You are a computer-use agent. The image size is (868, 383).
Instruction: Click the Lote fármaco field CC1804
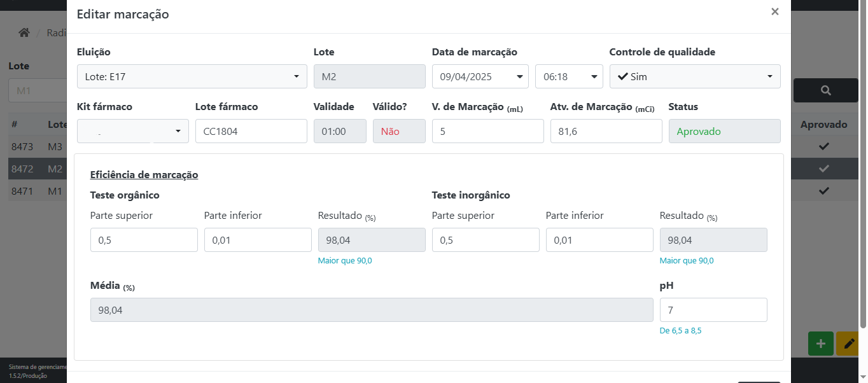click(x=251, y=131)
